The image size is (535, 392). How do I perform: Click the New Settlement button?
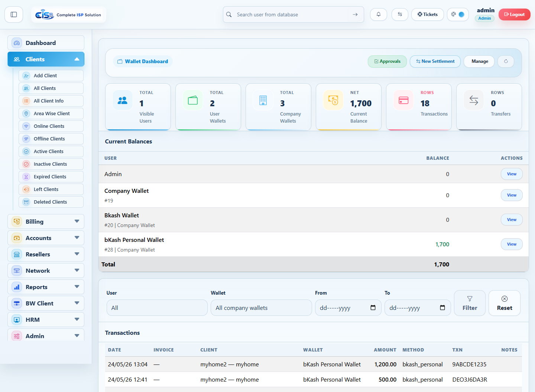point(435,61)
